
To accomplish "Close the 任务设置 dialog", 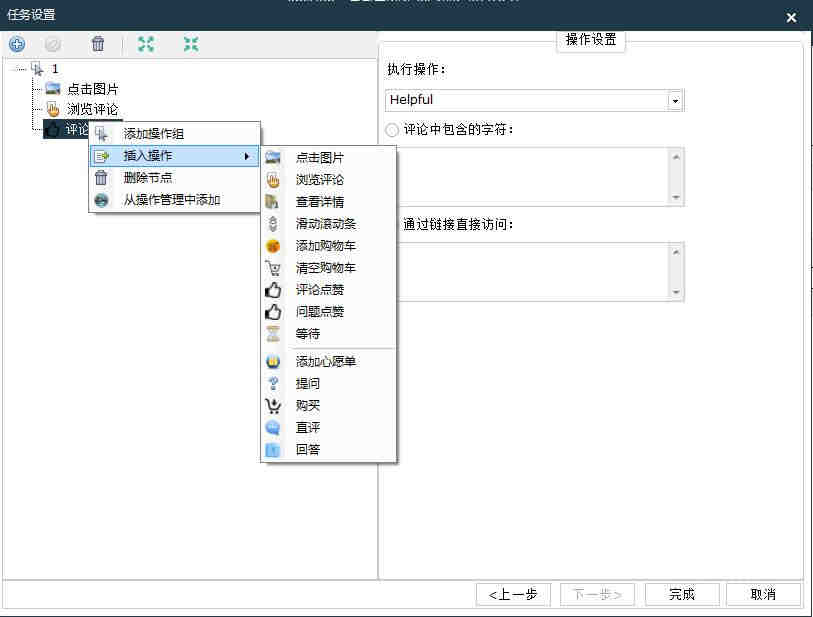I will tap(791, 18).
